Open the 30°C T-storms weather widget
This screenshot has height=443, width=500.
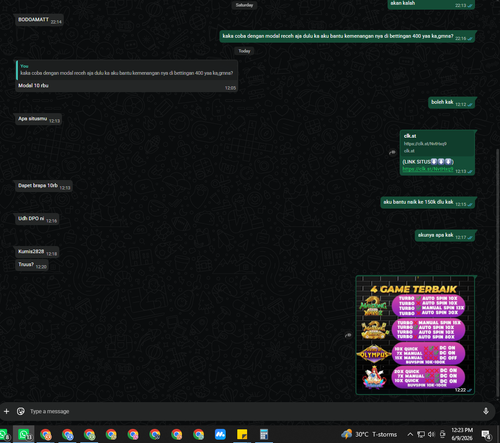(x=369, y=434)
